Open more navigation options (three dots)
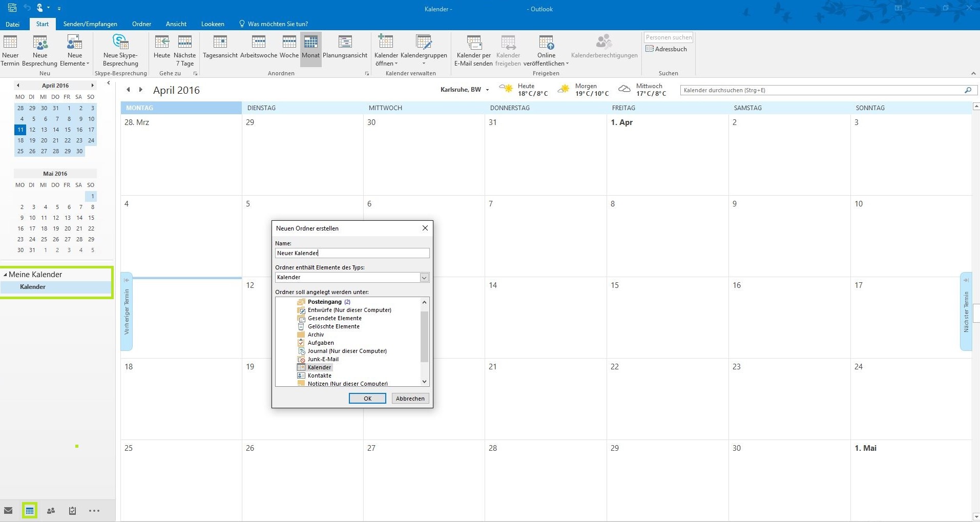 pos(94,511)
